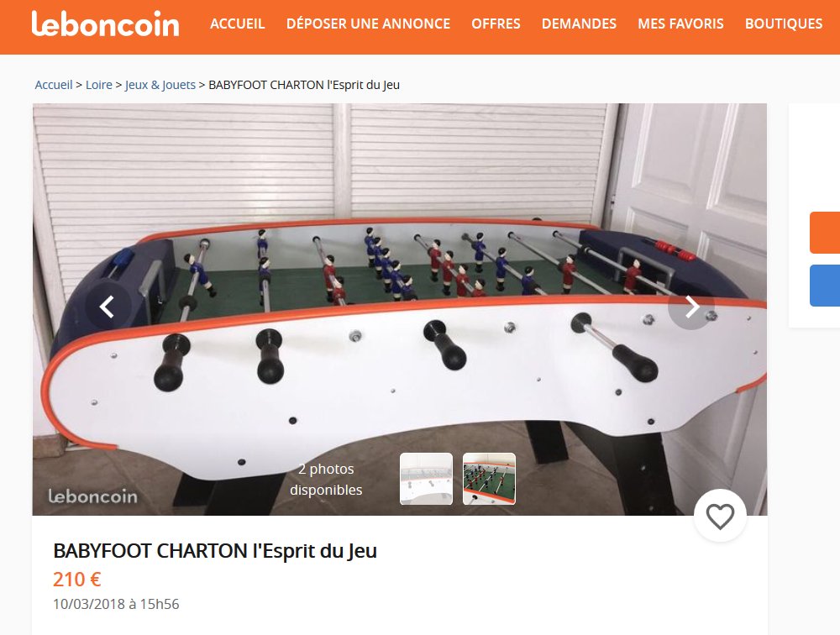Save listing with the heart favorite icon

(720, 516)
